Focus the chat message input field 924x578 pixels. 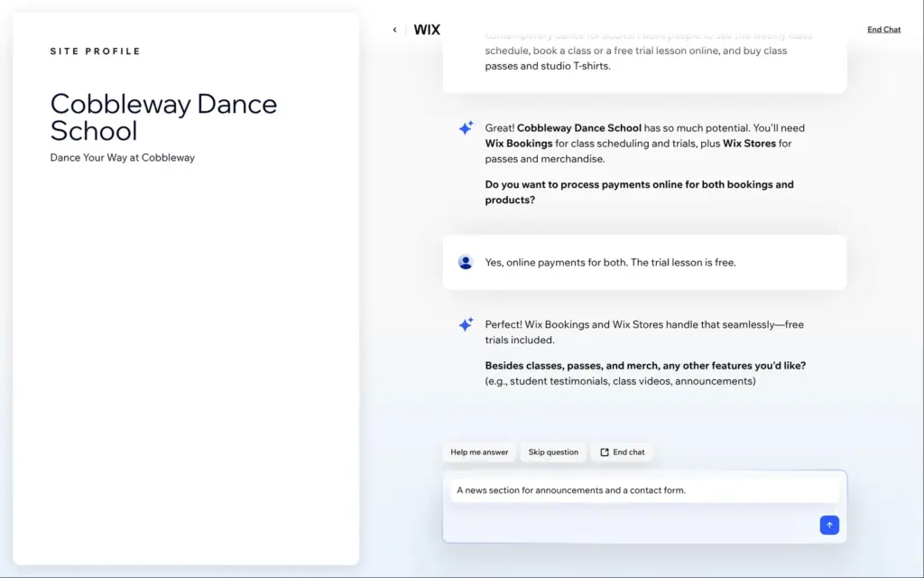click(x=644, y=490)
